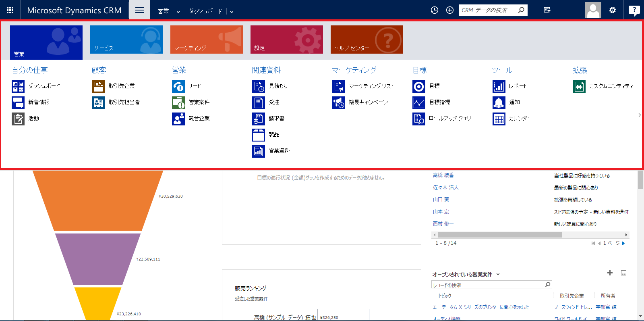
Task: Open ロールアップ クエリ item
Action: [x=442, y=119]
